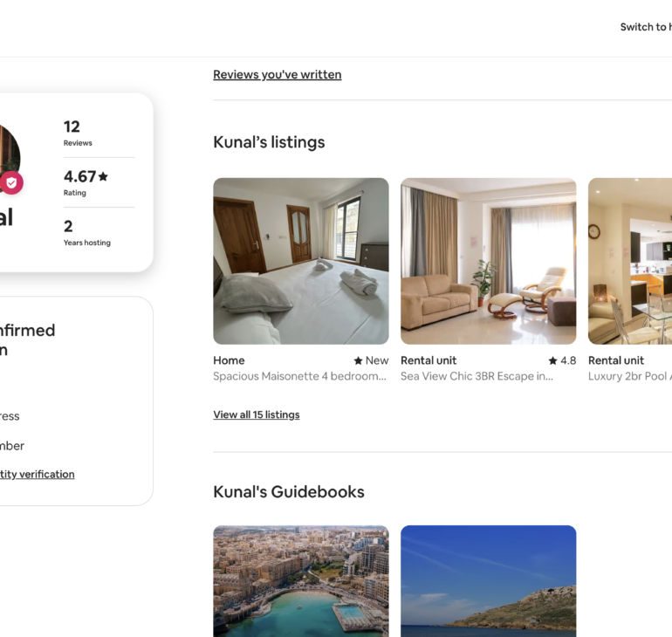Click Switch to hosting in header
This screenshot has height=637, width=672.
[646, 27]
